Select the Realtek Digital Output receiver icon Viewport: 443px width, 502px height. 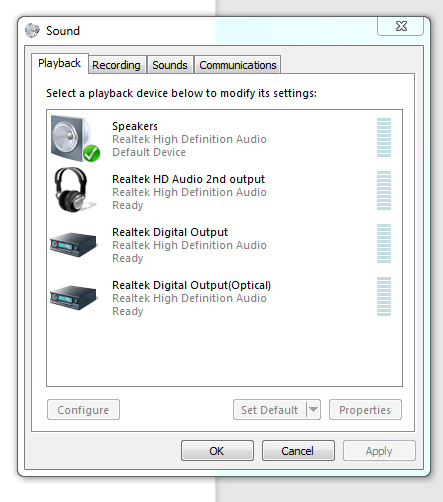(x=74, y=245)
